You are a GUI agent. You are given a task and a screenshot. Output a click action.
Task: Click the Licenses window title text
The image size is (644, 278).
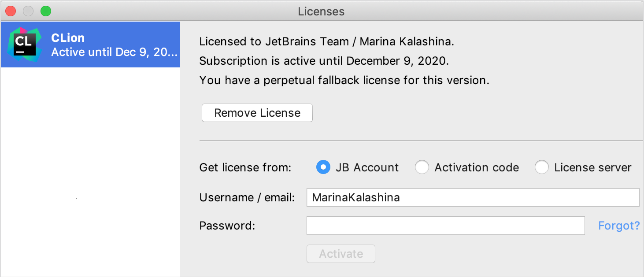[x=321, y=11]
